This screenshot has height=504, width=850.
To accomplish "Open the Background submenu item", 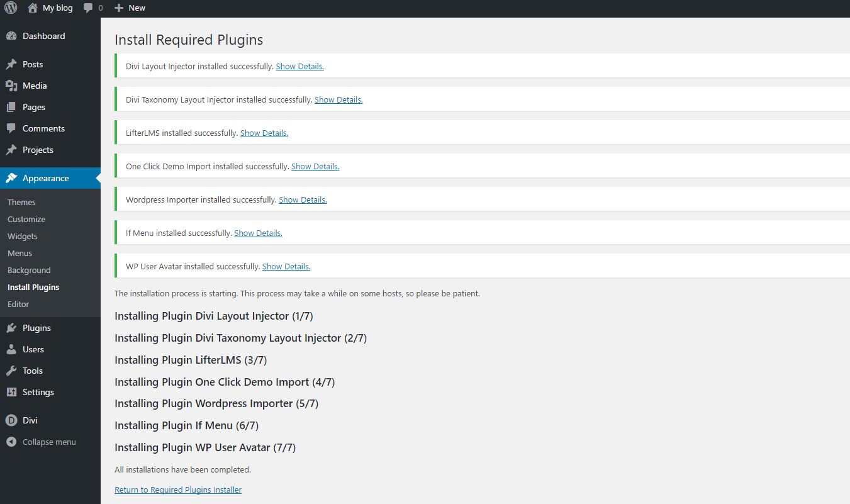I will 29,270.
